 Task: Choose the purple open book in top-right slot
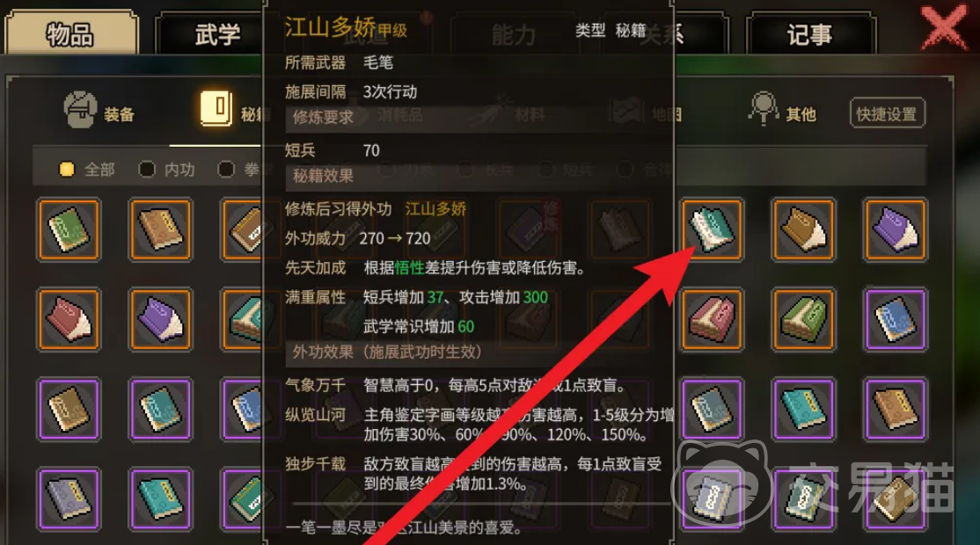pyautogui.click(x=895, y=229)
